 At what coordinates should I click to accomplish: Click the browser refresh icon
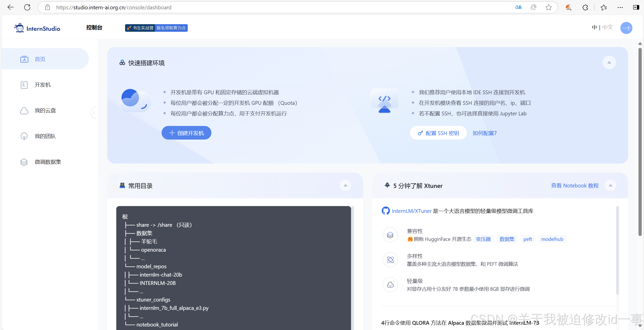pyautogui.click(x=27, y=7)
